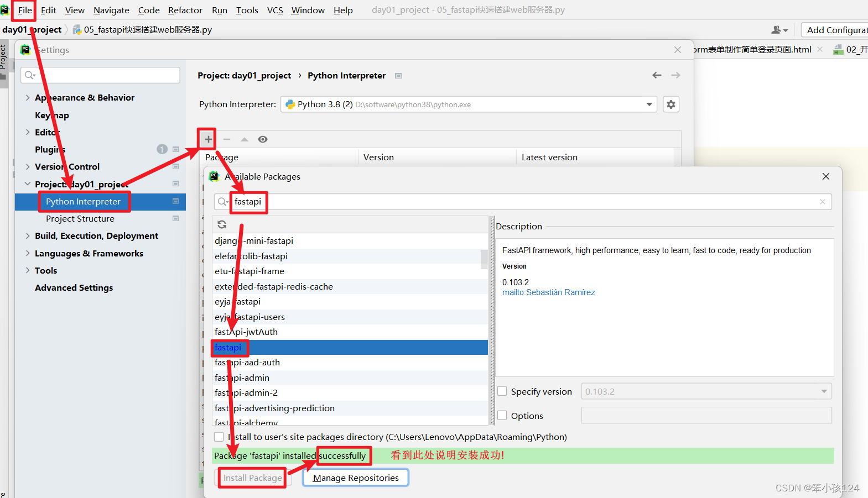Expand the Version Control settings group
This screenshot has height=498, width=868.
(x=28, y=166)
